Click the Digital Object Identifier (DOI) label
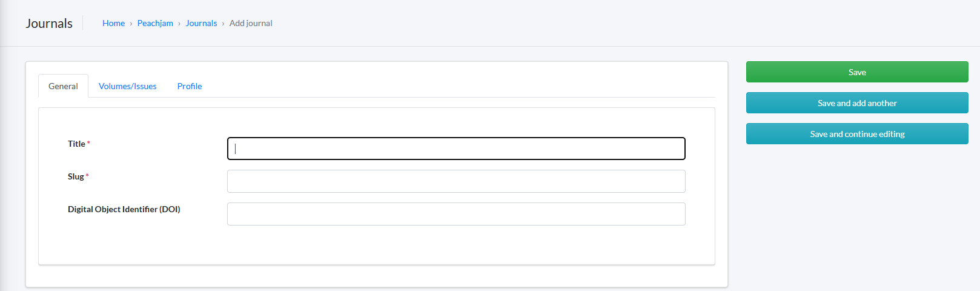The image size is (980, 291). tap(124, 209)
